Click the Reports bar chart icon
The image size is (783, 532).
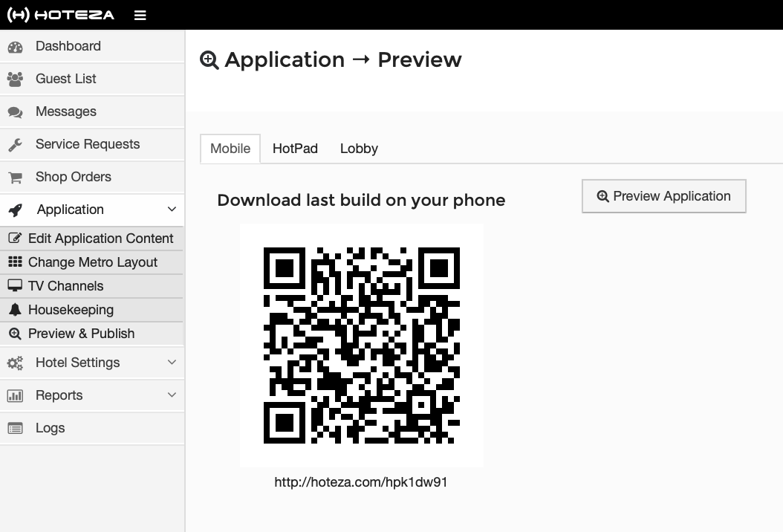coord(15,396)
